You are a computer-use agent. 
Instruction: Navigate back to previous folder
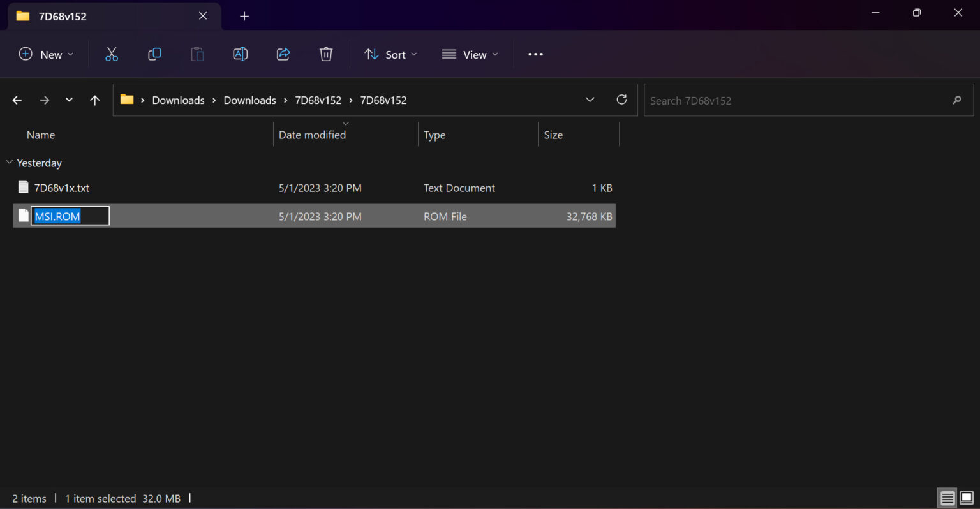point(17,100)
